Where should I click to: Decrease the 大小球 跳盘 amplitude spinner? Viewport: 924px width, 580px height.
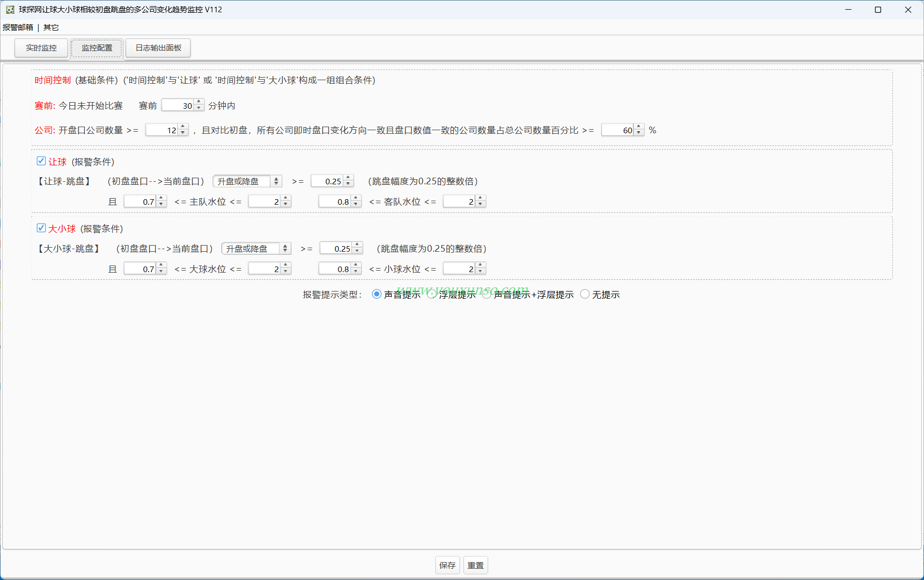(358, 251)
